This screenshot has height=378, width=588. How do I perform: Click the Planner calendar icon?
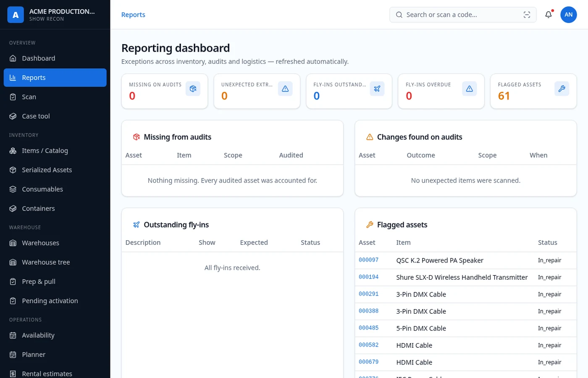point(13,355)
